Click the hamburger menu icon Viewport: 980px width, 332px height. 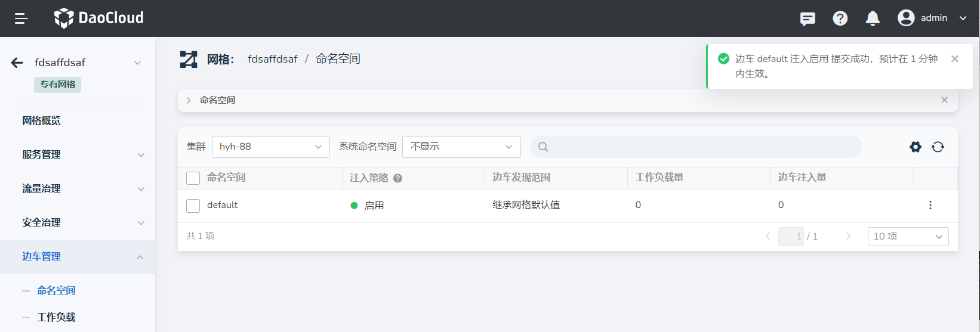click(21, 18)
